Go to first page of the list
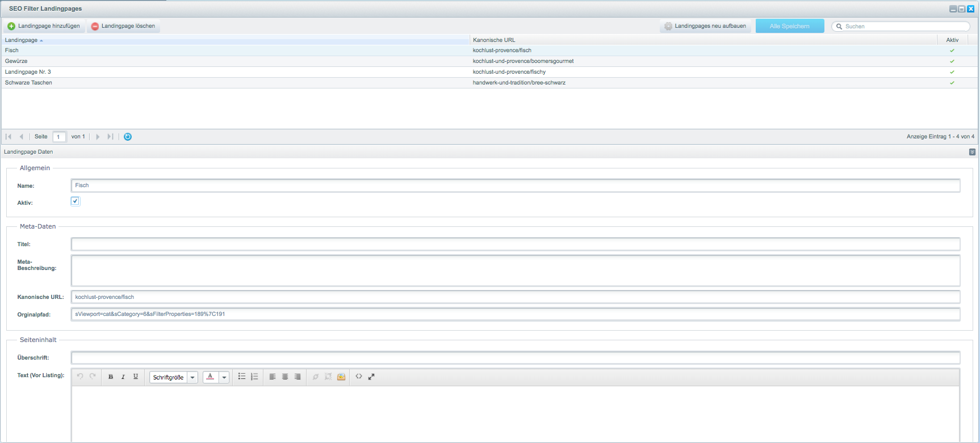 [9, 137]
